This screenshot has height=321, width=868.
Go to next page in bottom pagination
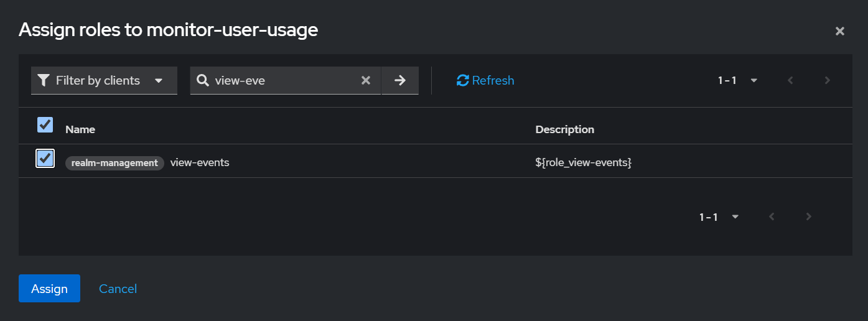pyautogui.click(x=808, y=217)
